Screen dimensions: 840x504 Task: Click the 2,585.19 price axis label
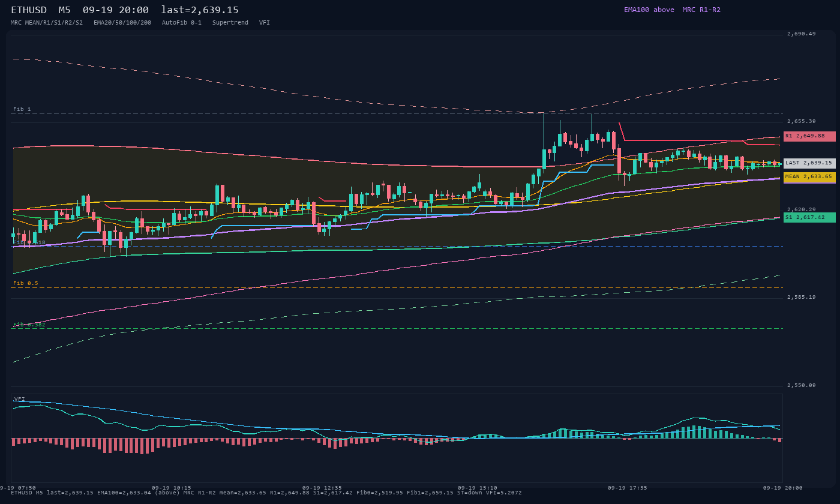(x=801, y=298)
